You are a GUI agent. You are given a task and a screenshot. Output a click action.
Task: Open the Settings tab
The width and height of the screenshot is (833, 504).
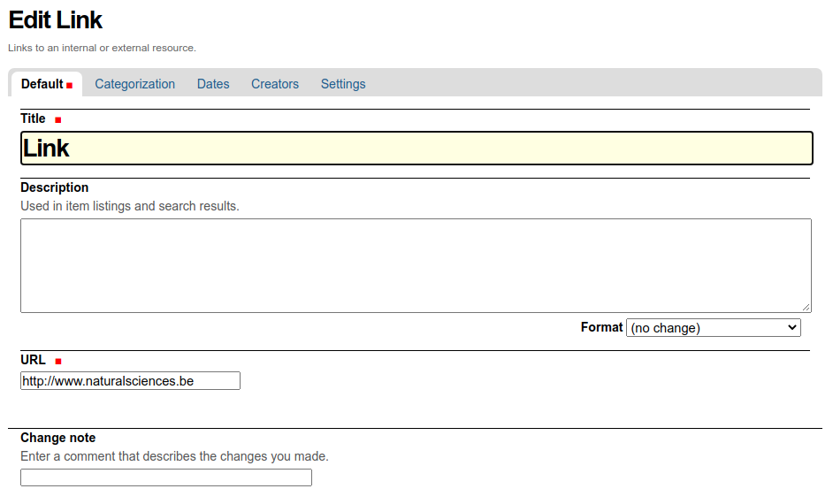(343, 84)
